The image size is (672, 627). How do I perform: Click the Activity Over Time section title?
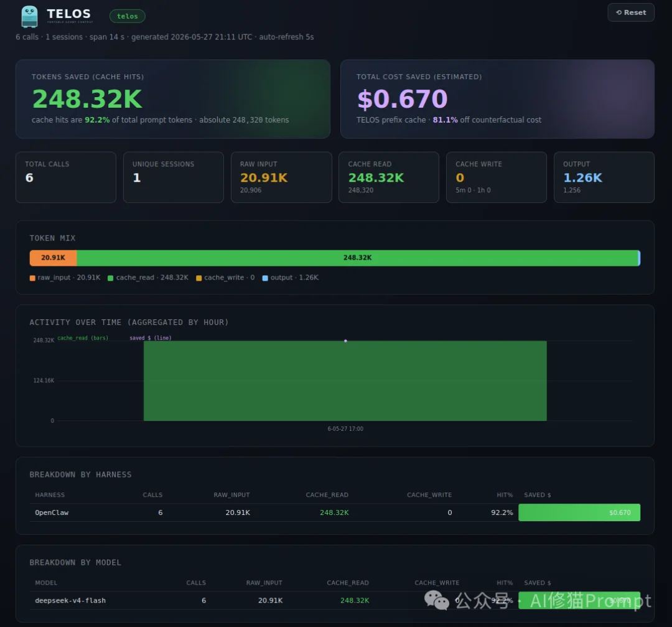129,323
